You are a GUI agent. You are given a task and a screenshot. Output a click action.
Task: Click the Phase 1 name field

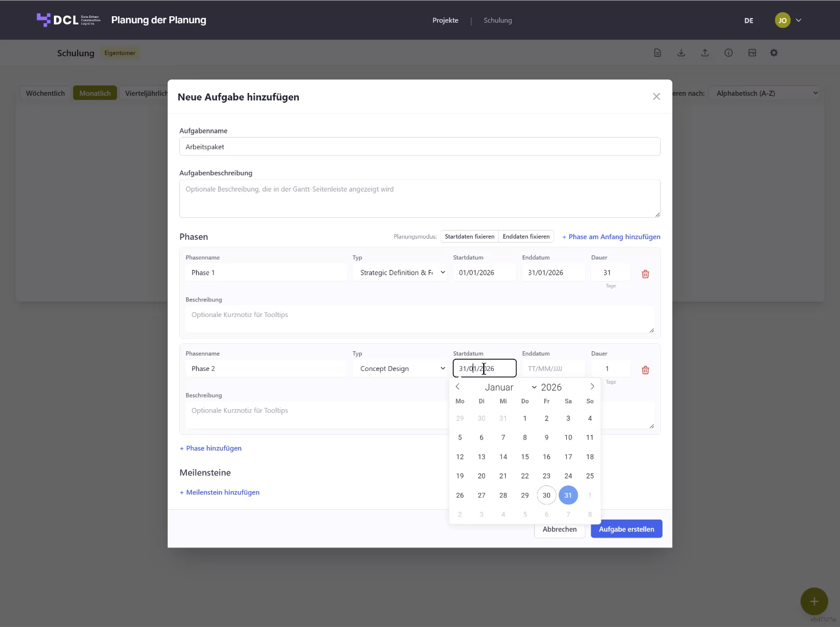[266, 272]
